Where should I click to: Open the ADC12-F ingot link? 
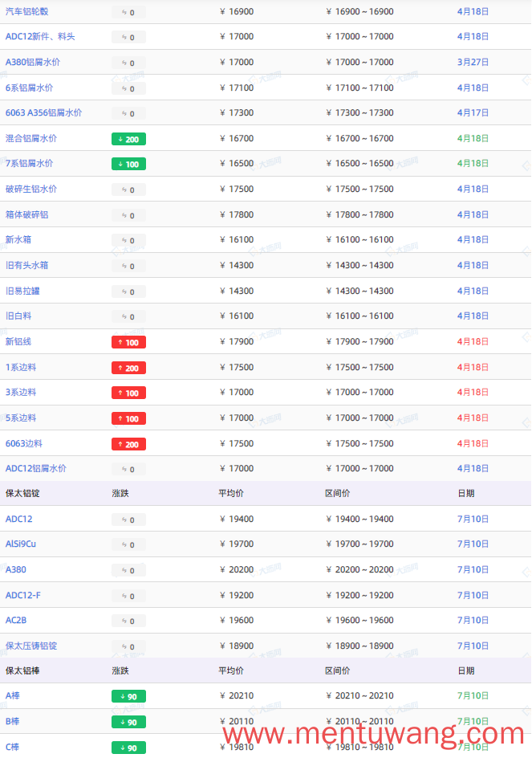coord(23,596)
